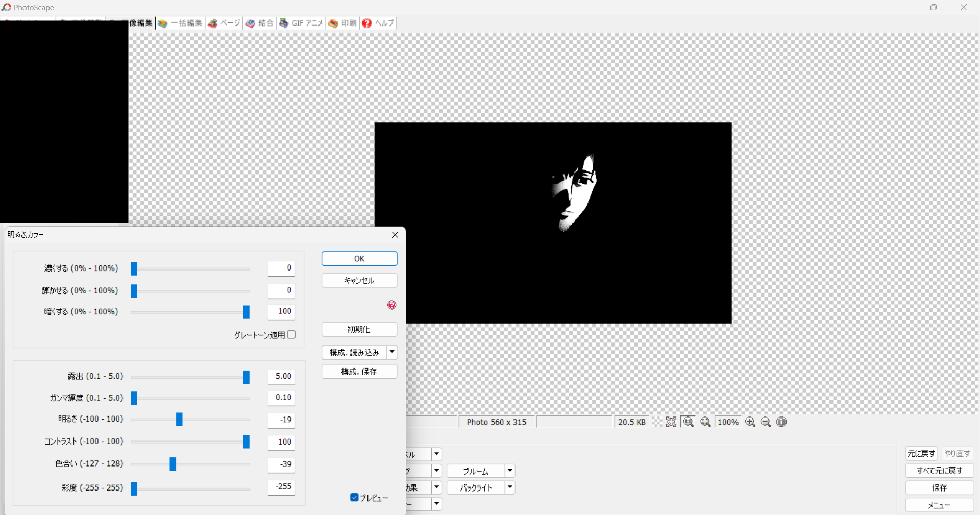Viewport: 980px width, 515px height.
Task: Open the ブルーム dropdown arrow
Action: pos(510,471)
